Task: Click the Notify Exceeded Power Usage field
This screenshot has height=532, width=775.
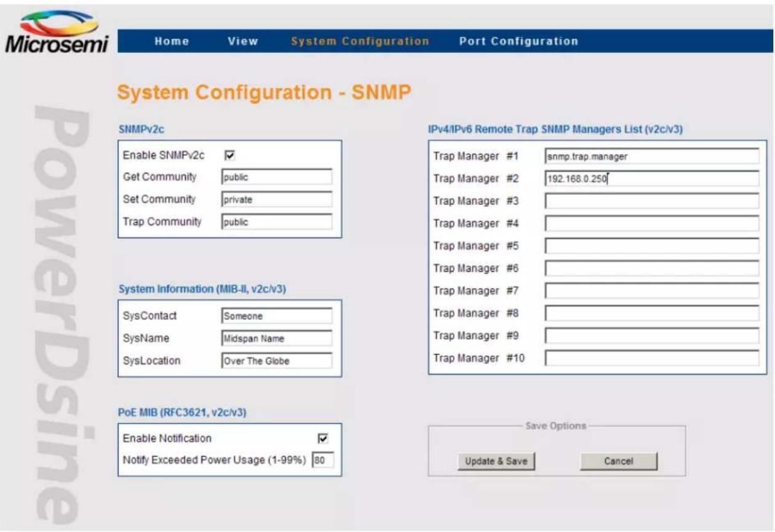Action: click(323, 460)
